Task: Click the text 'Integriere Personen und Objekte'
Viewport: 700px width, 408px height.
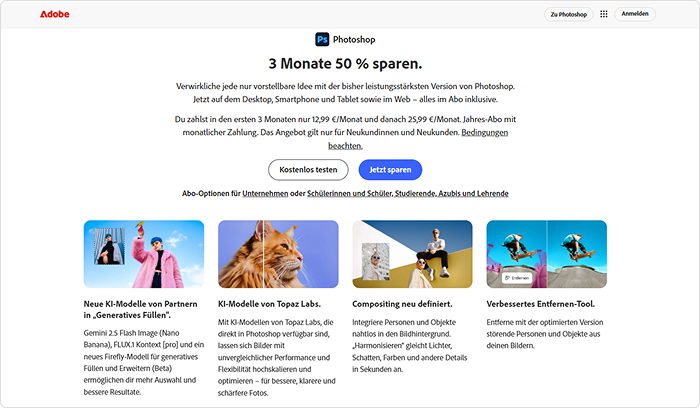Action: click(404, 322)
